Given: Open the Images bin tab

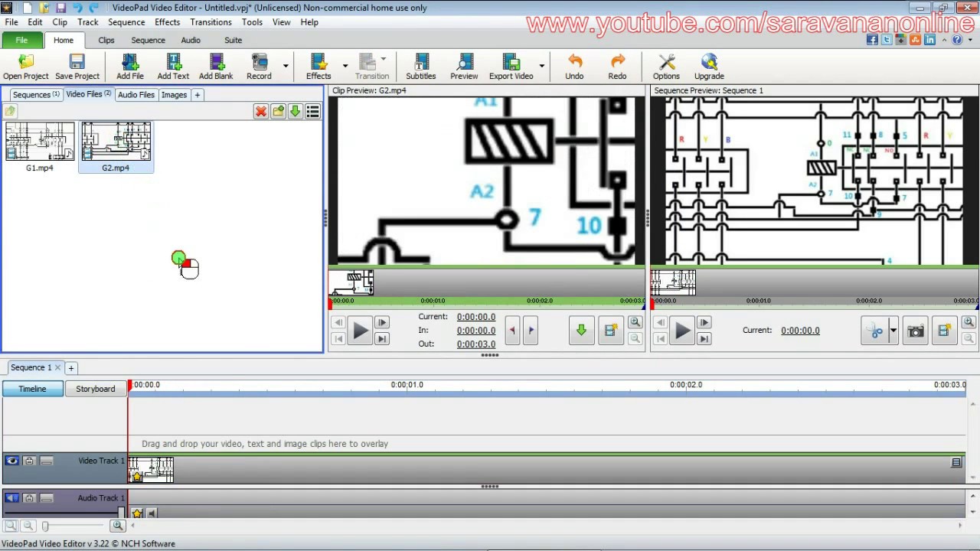Looking at the screenshot, I should (x=174, y=95).
